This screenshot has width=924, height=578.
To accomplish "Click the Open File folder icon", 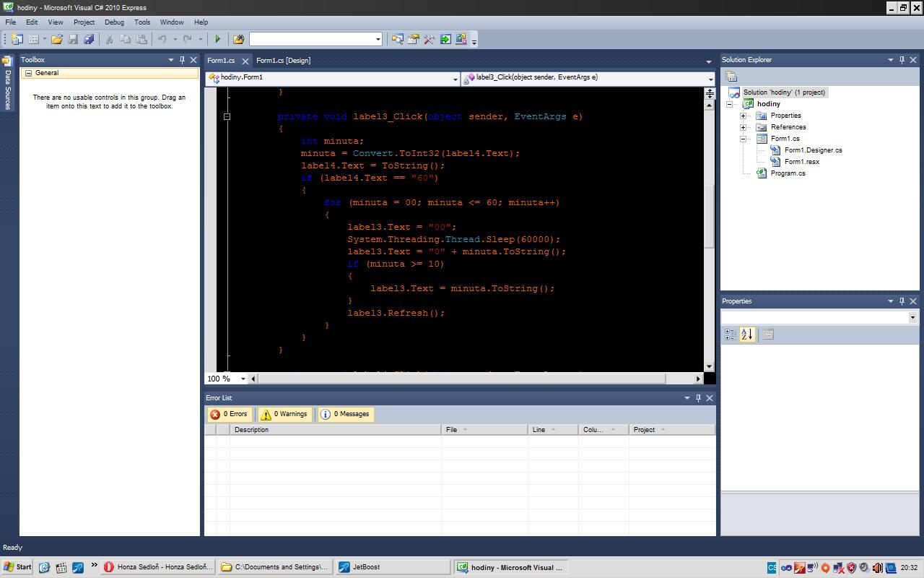I will tap(57, 39).
